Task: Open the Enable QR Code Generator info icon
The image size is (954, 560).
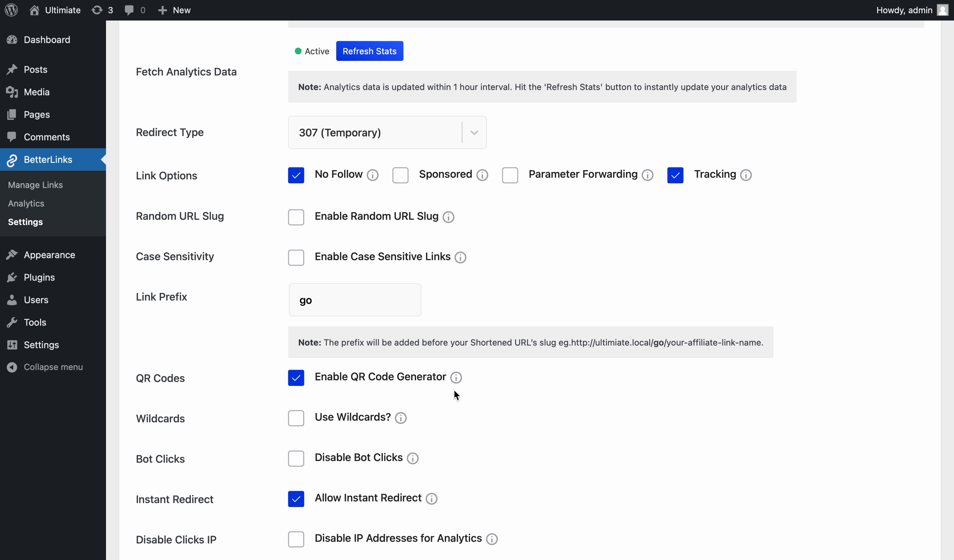Action: 455,377
